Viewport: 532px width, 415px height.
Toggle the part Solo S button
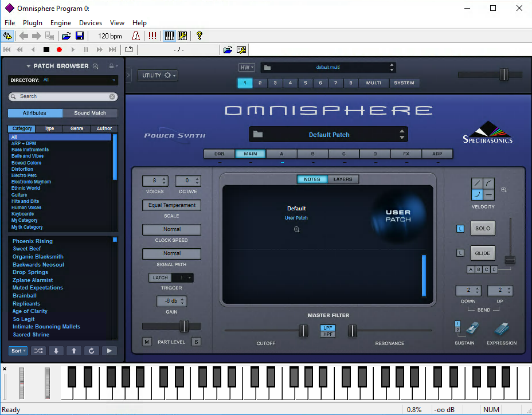pyautogui.click(x=196, y=342)
